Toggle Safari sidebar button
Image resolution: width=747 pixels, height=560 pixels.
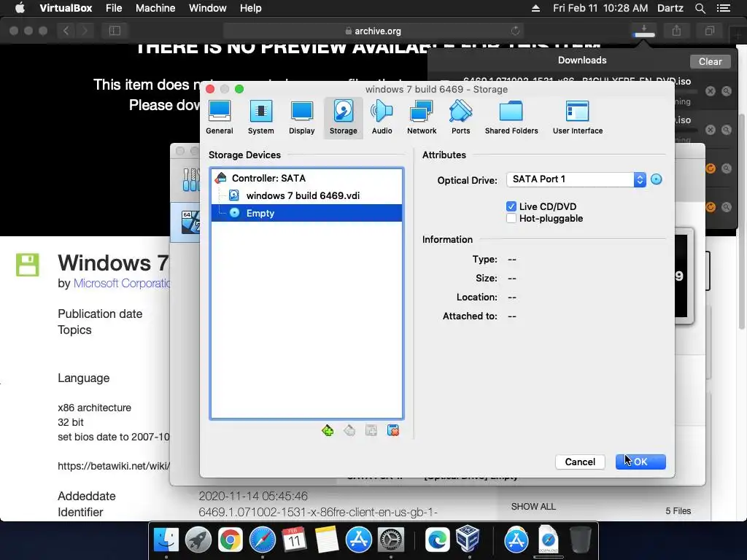coord(115,31)
